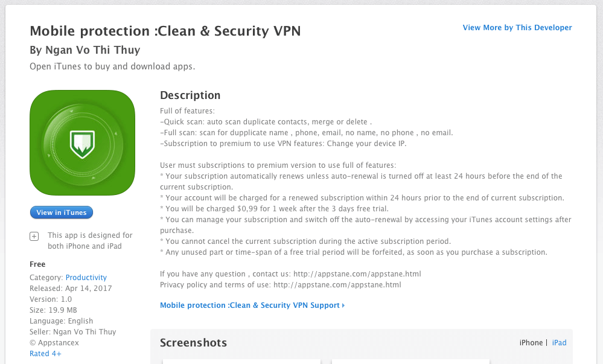
Task: Click the app title heading
Action: tap(165, 31)
